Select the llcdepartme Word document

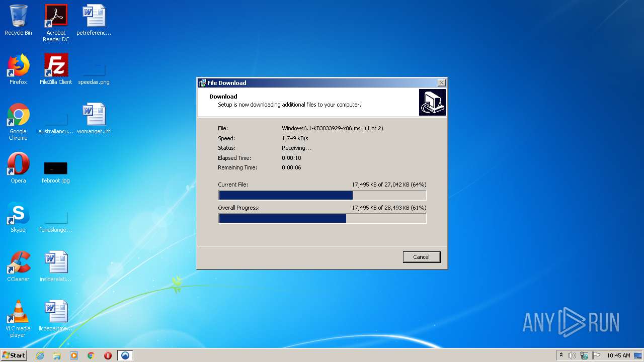(x=56, y=316)
